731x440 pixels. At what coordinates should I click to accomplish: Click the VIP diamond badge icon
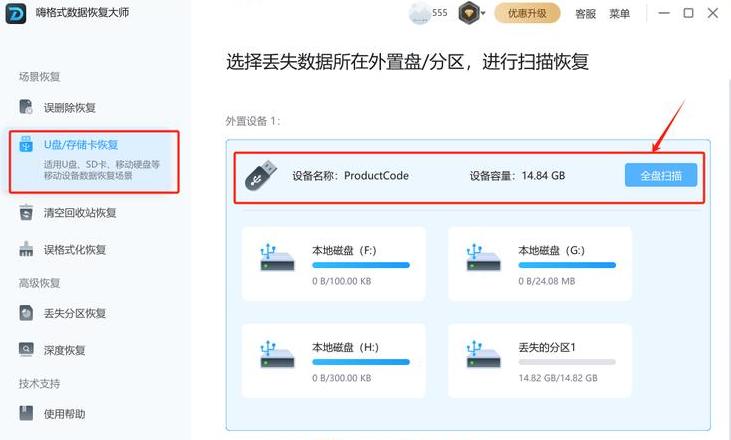[x=469, y=13]
